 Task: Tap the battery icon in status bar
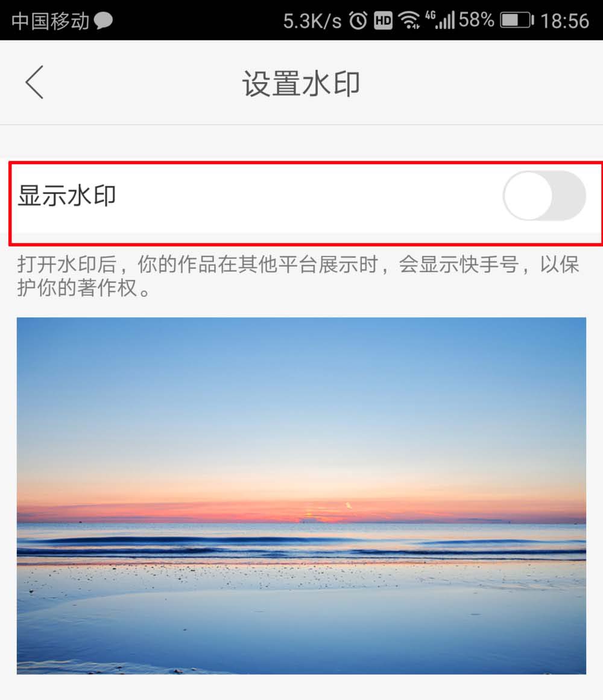click(517, 21)
